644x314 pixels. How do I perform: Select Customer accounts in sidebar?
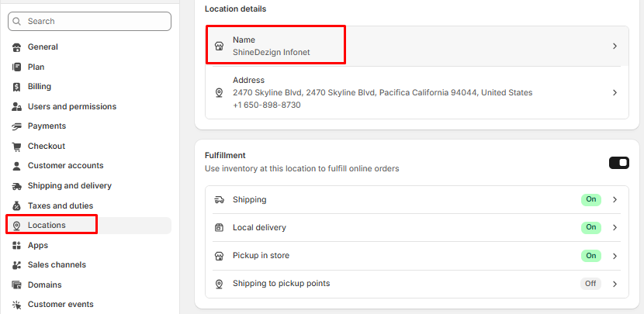(x=65, y=165)
